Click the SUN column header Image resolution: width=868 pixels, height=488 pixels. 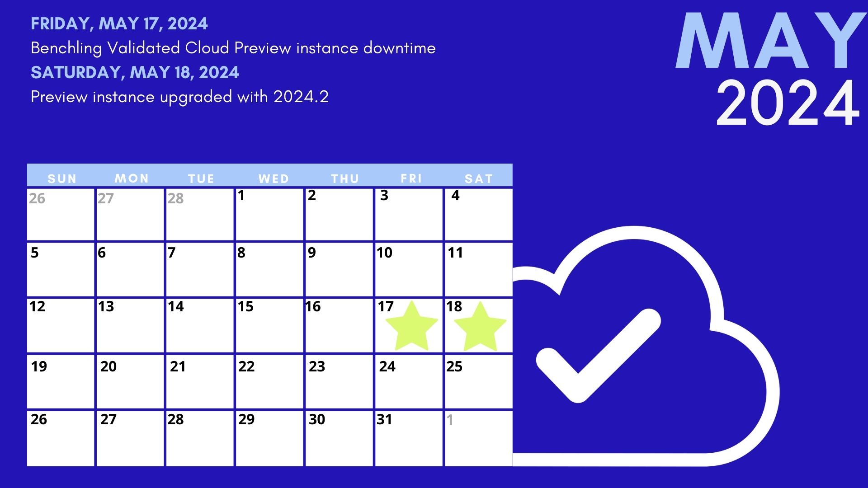click(x=61, y=178)
